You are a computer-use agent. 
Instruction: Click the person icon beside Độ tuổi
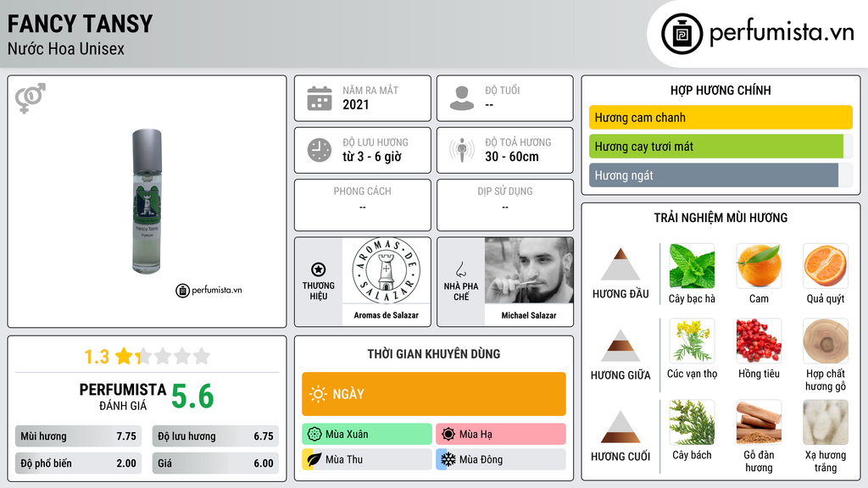coord(462,98)
